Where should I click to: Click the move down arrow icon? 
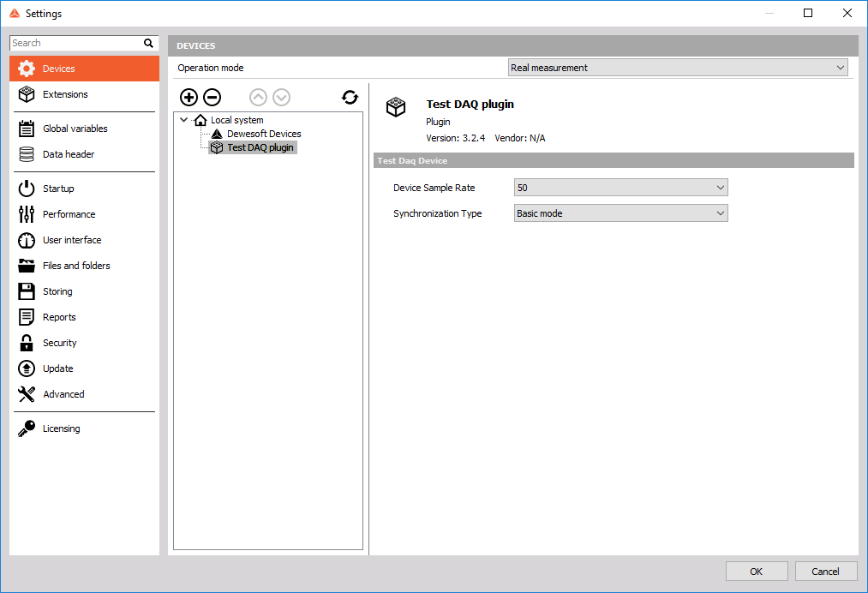pos(281,98)
